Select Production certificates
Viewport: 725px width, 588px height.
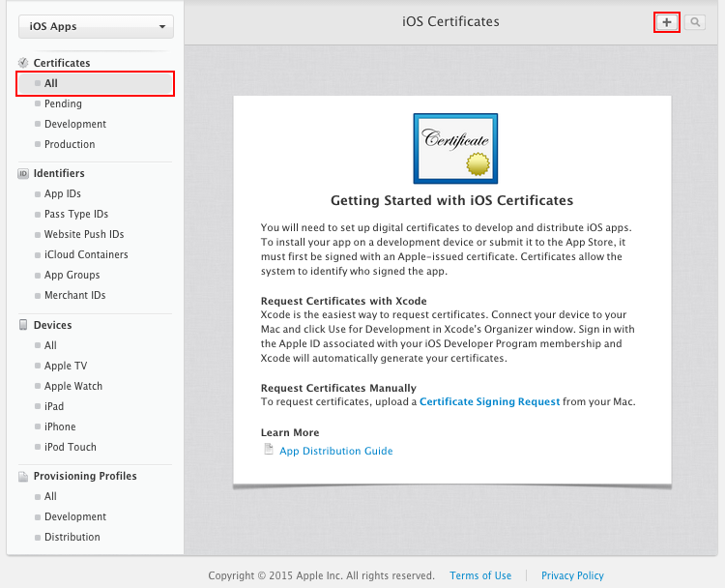tap(70, 144)
